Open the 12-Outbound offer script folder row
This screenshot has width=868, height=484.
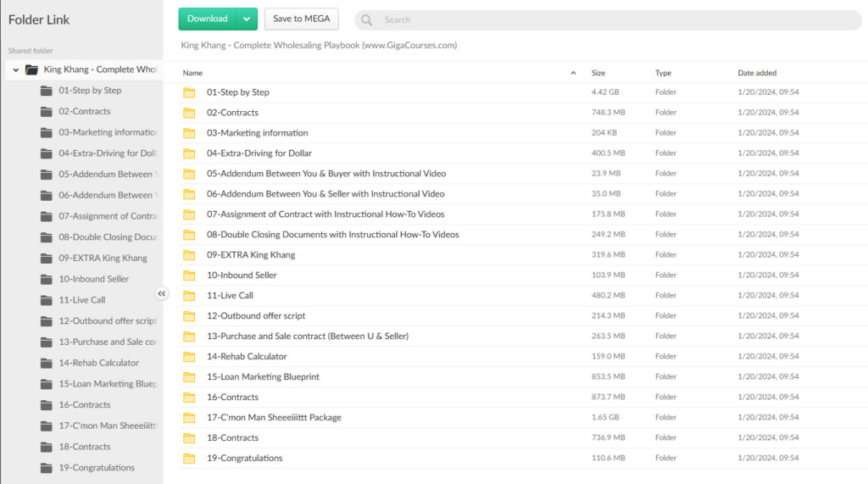click(x=256, y=316)
